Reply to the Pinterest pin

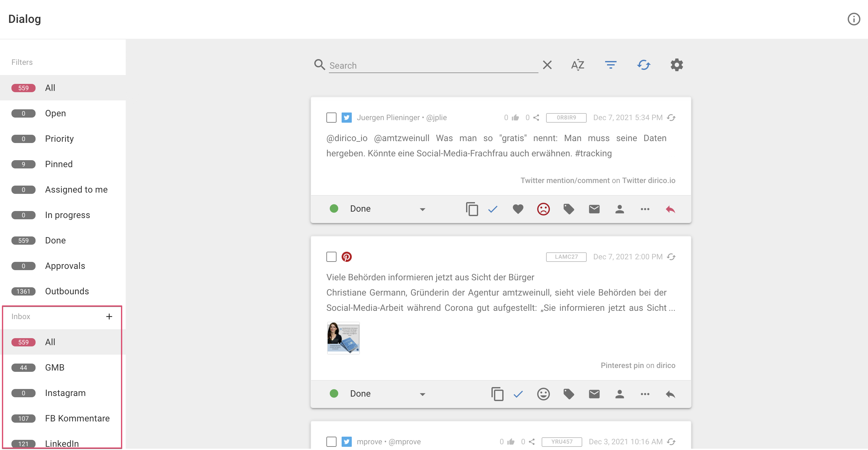(670, 394)
